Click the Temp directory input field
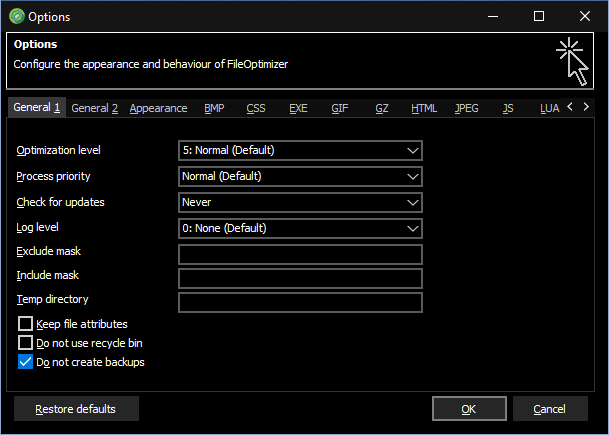 (300, 303)
